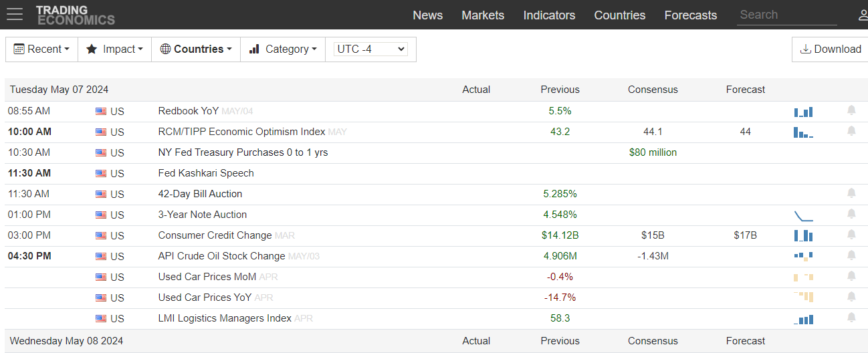Open NY Fed Treasury Purchases link
The height and width of the screenshot is (353, 868).
(243, 152)
